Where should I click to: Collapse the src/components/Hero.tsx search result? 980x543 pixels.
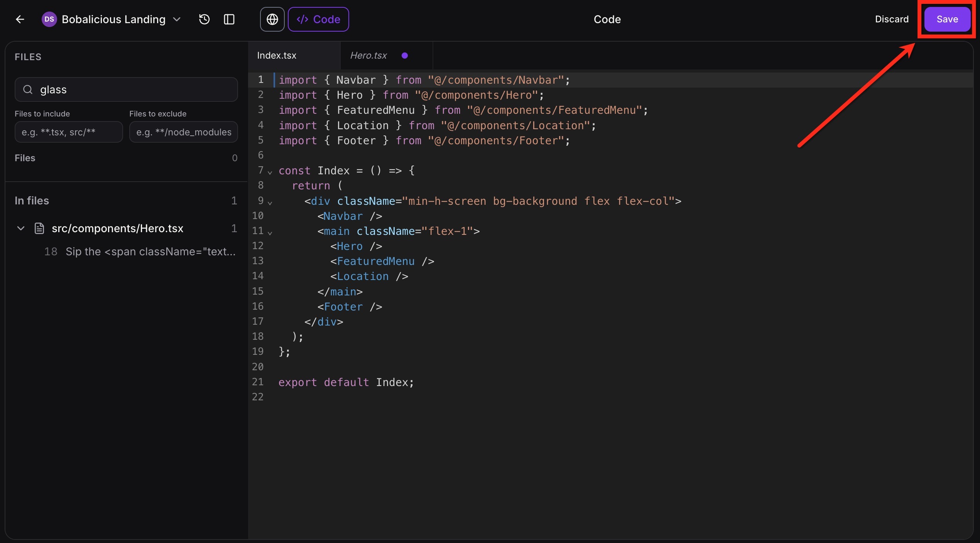tap(21, 228)
